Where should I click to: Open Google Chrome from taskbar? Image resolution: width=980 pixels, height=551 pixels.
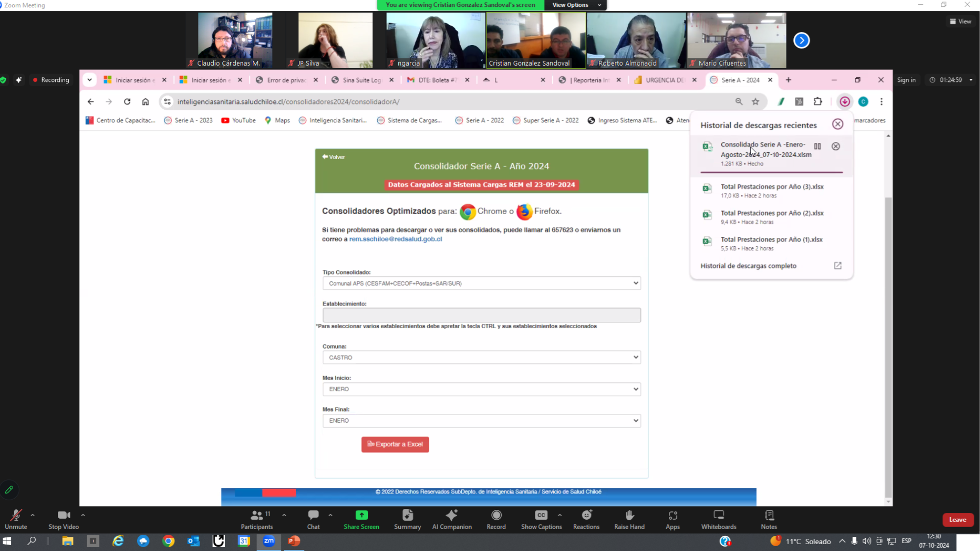point(168,541)
